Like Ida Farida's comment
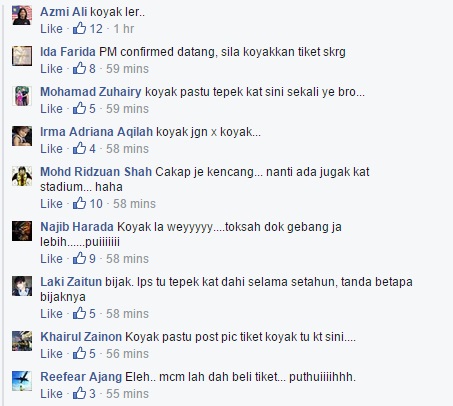 point(51,69)
